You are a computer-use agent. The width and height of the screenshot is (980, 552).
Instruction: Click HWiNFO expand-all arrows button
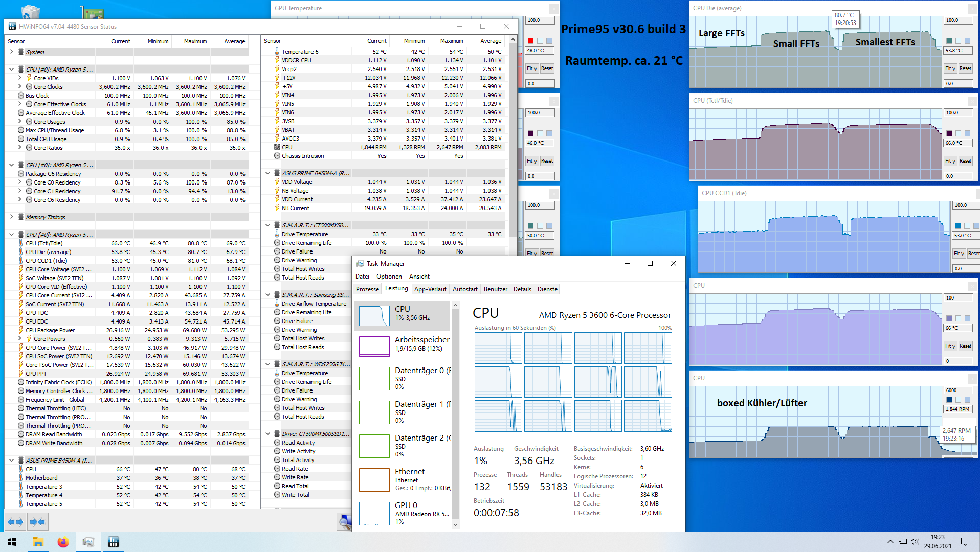pyautogui.click(x=15, y=522)
